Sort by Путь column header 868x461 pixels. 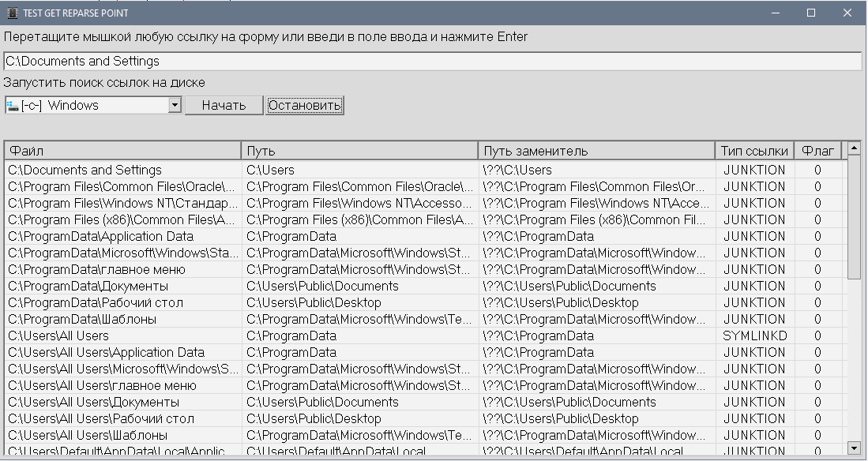click(x=359, y=151)
